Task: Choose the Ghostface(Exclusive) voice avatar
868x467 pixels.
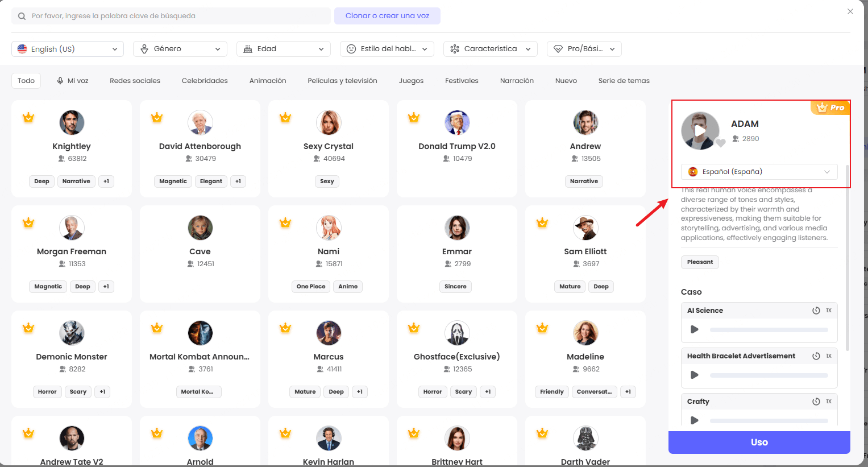Action: coord(457,333)
